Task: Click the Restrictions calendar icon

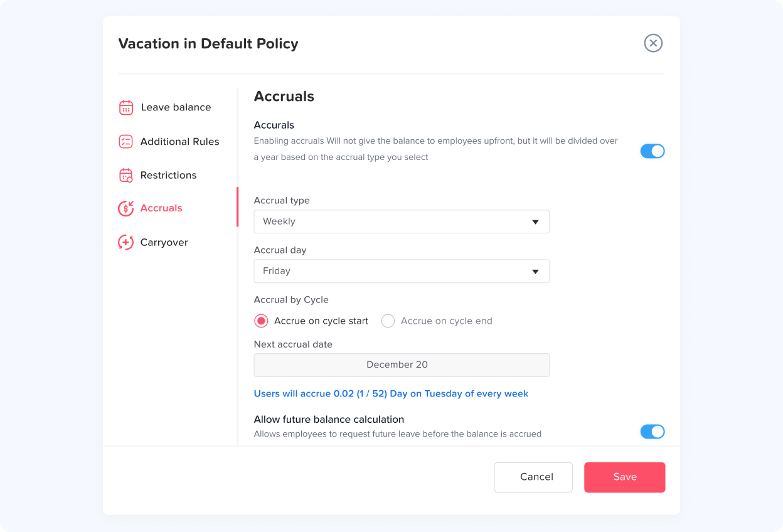Action: coord(126,175)
